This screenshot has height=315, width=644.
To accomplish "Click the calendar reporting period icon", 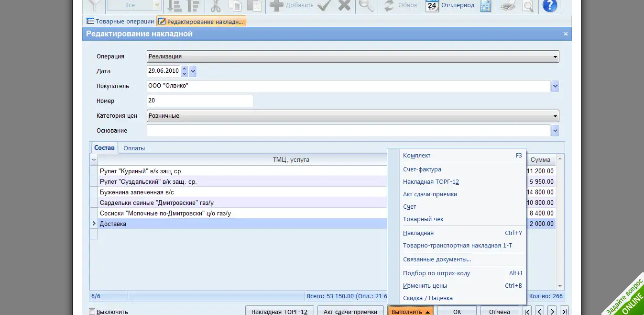I will (x=432, y=6).
